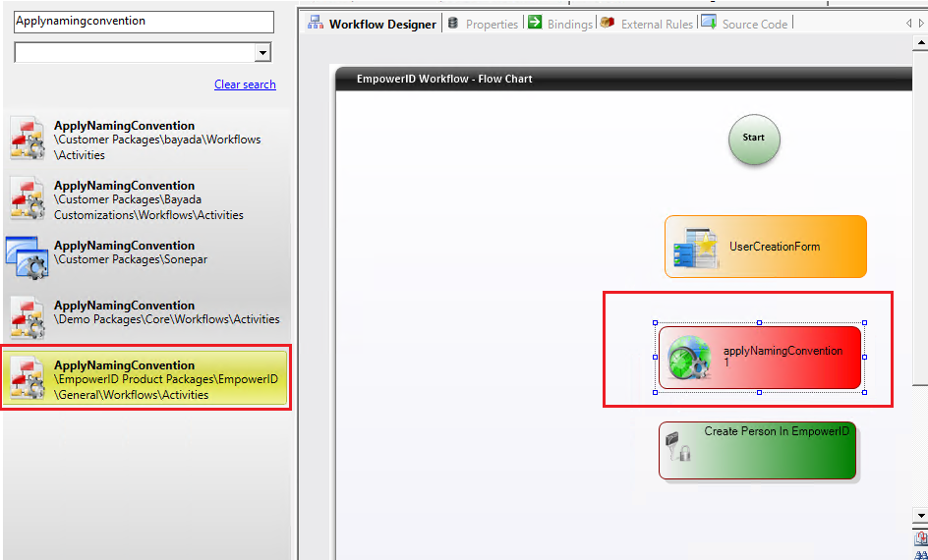928x560 pixels.
Task: Select ApplyNamingConvention in EmpowerID Product Packages
Action: point(145,379)
